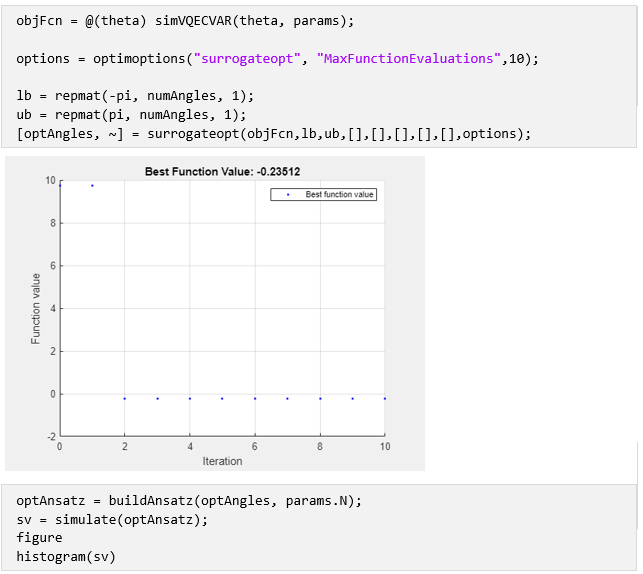The width and height of the screenshot is (643, 574).
Task: Place cursor on the ub = repmat line
Action: 131,115
